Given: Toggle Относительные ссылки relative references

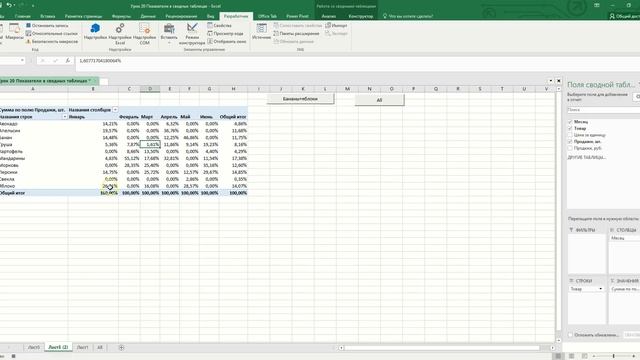Looking at the screenshot, I should coord(51,33).
